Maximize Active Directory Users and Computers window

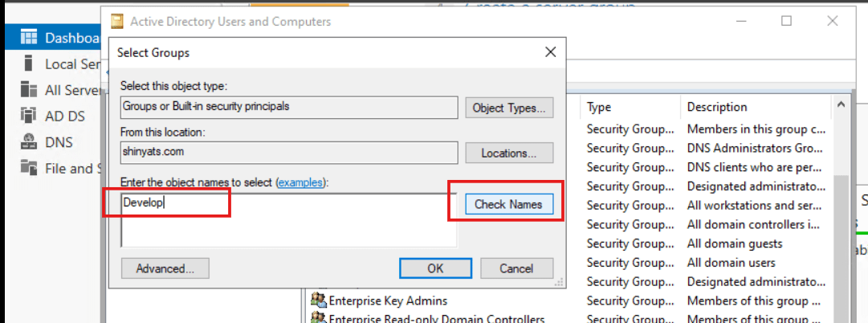pyautogui.click(x=786, y=21)
